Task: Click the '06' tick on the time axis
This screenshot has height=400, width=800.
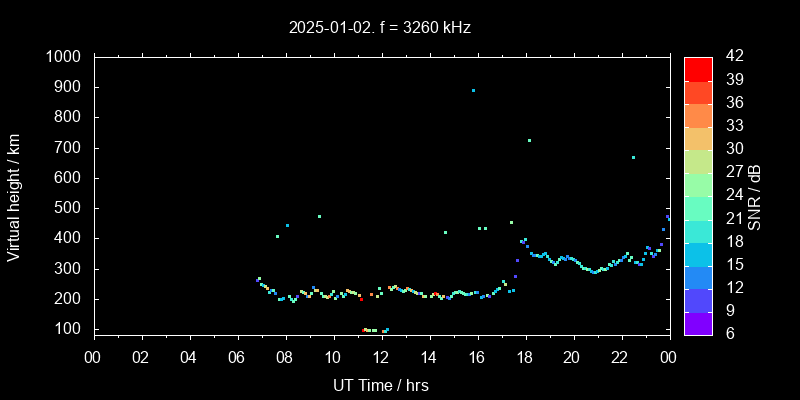Action: 237,358
